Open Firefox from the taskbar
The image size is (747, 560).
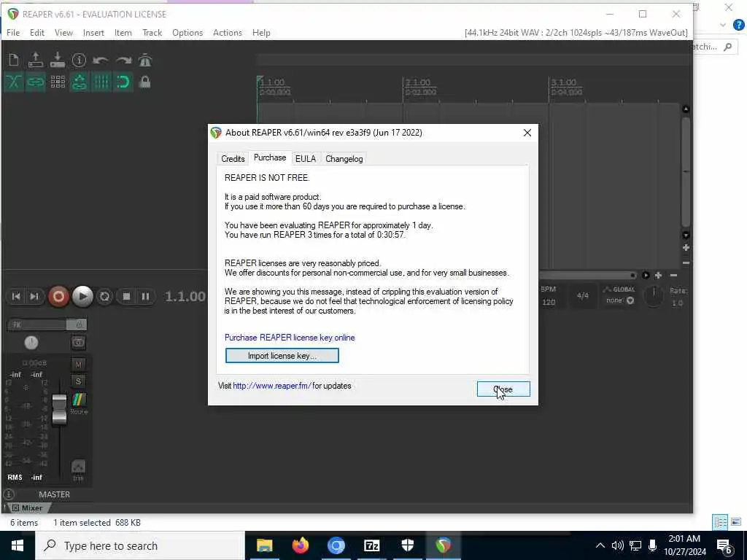(x=300, y=545)
